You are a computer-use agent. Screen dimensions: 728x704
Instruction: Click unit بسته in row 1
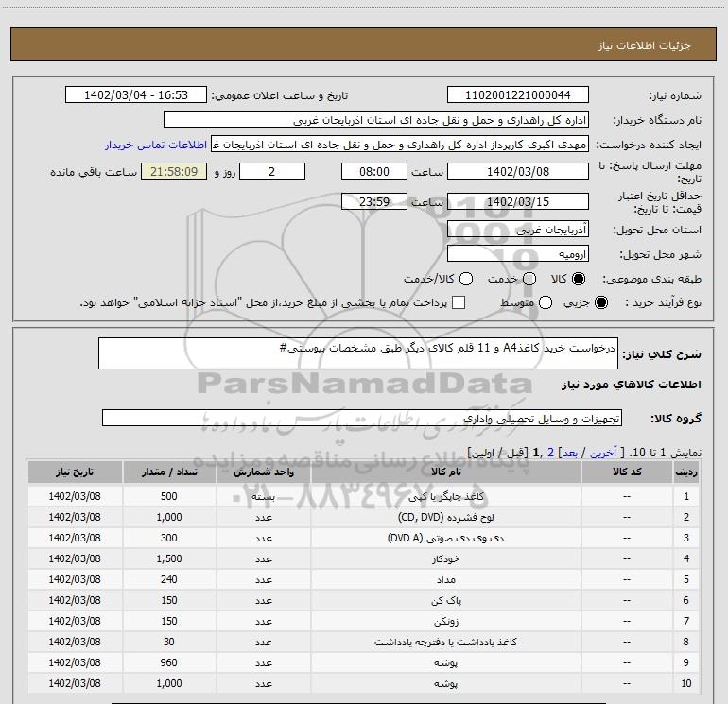[263, 496]
